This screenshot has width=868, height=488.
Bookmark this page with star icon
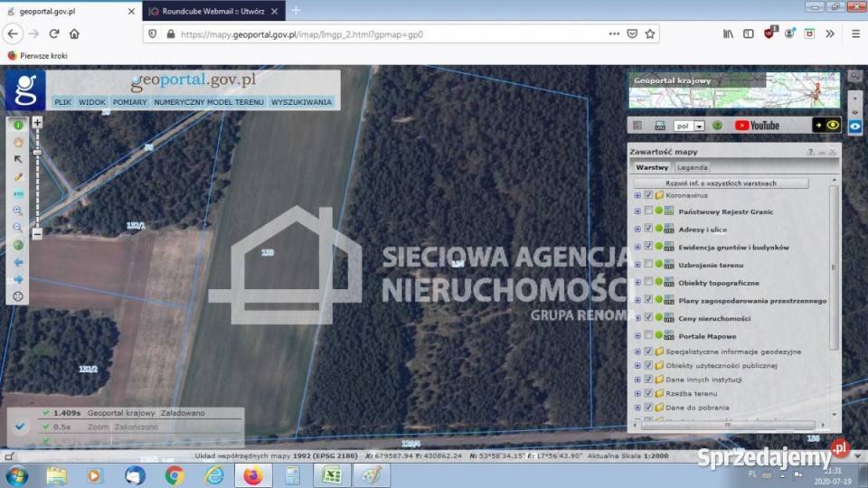tap(650, 33)
